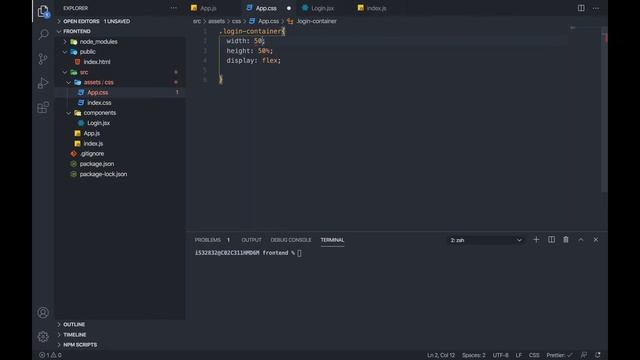Open index.css file in explorer
The width and height of the screenshot is (640, 360).
click(x=99, y=103)
